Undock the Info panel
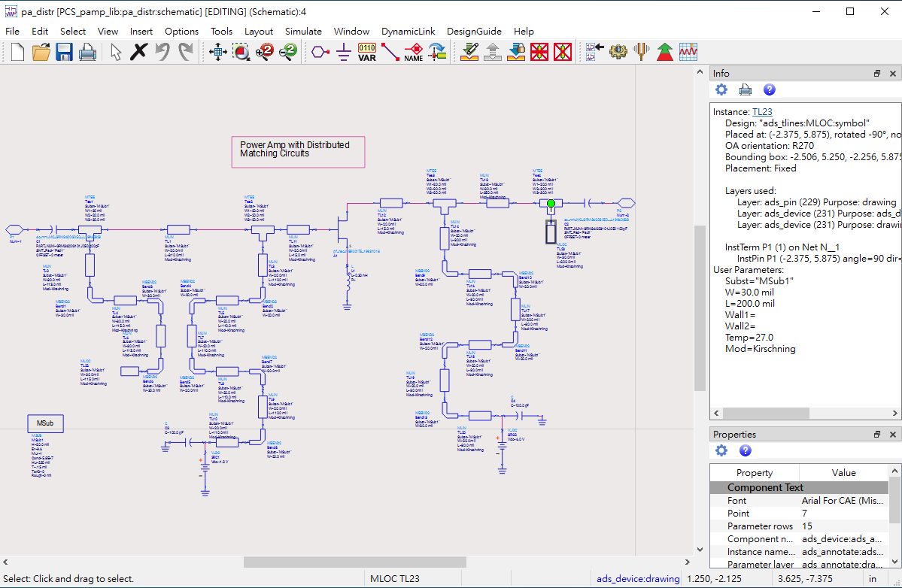The image size is (902, 588). pos(877,73)
